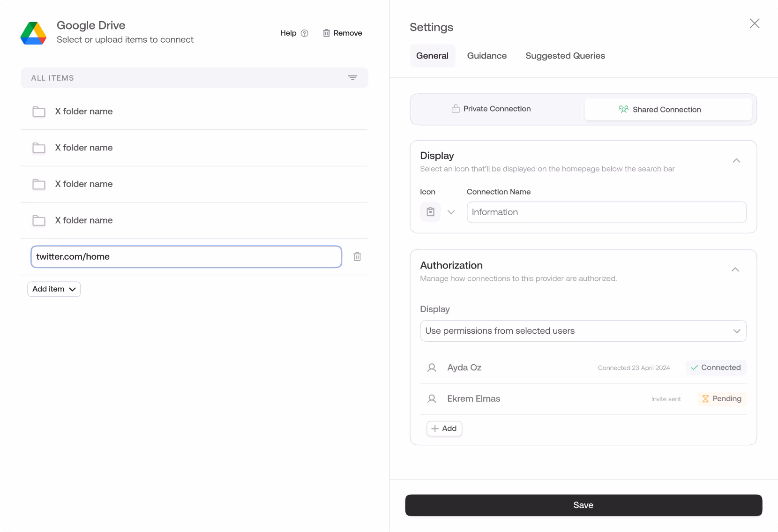Switch to the Guidance tab

[x=486, y=56]
